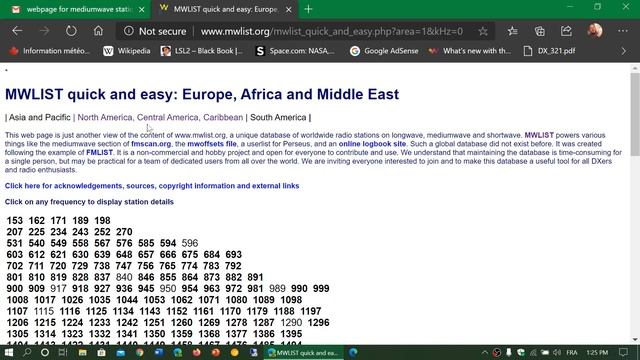This screenshot has width=640, height=360.
Task: Open the FMLIST link
Action: 99,153
